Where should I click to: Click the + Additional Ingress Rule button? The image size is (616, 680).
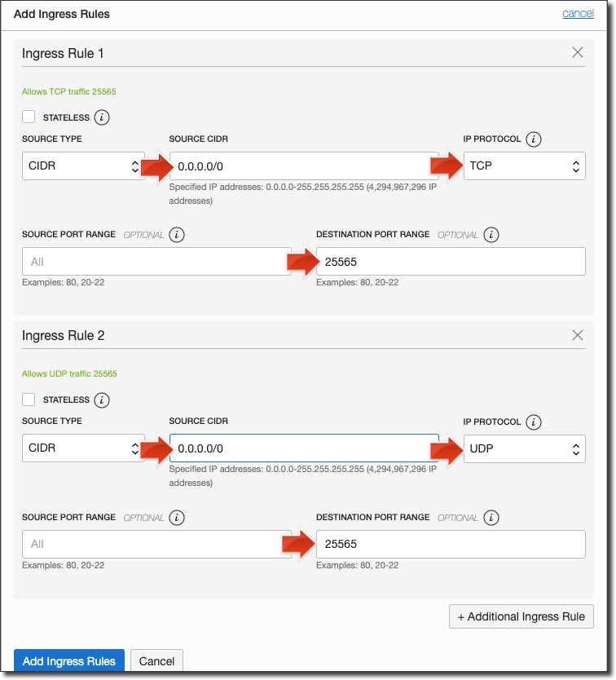click(521, 616)
